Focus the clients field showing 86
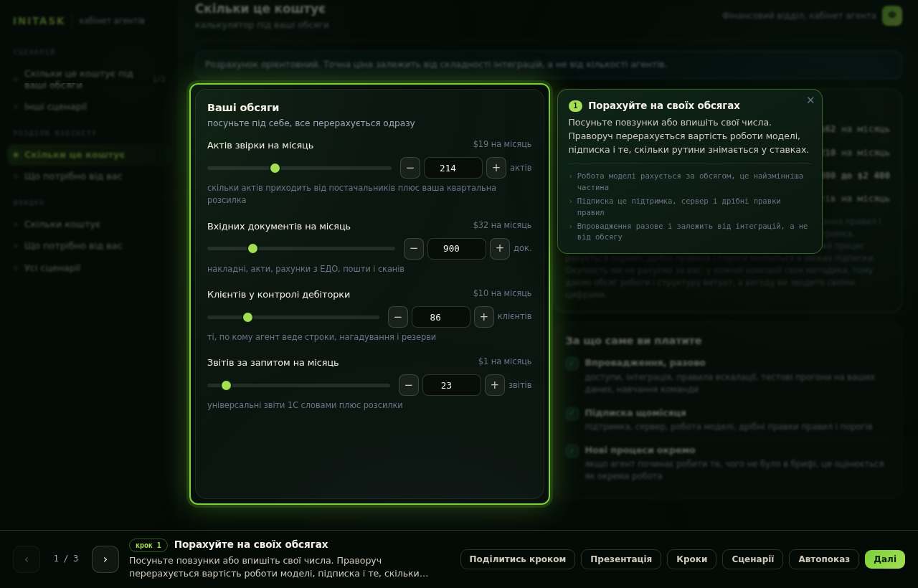Screen dimensions: 918x588 pos(441,317)
